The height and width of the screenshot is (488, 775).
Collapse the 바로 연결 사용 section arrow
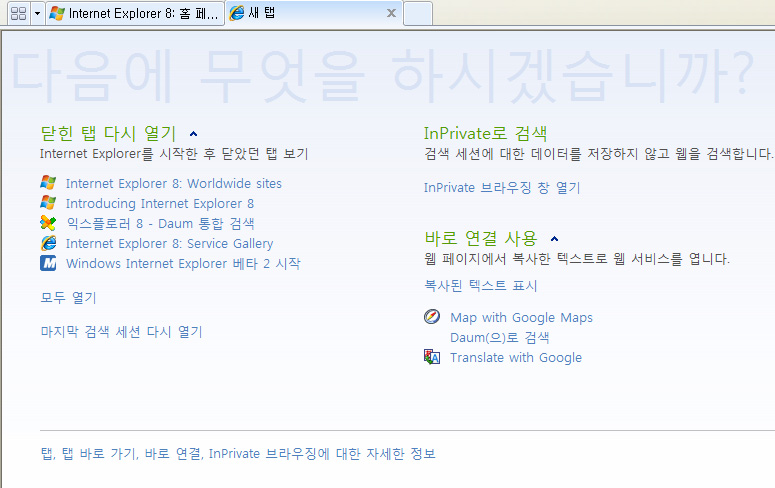tap(554, 239)
